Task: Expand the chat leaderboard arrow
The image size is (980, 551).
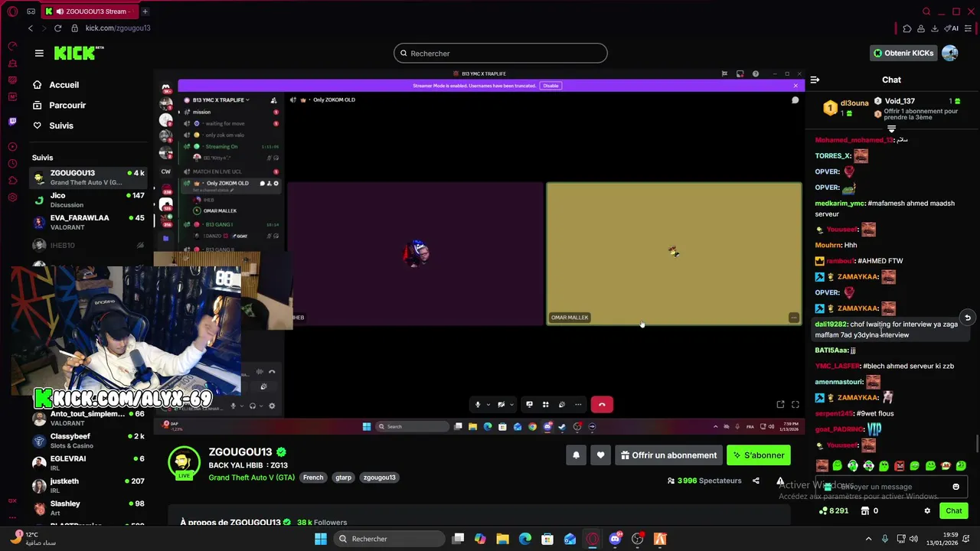Action: [891, 129]
